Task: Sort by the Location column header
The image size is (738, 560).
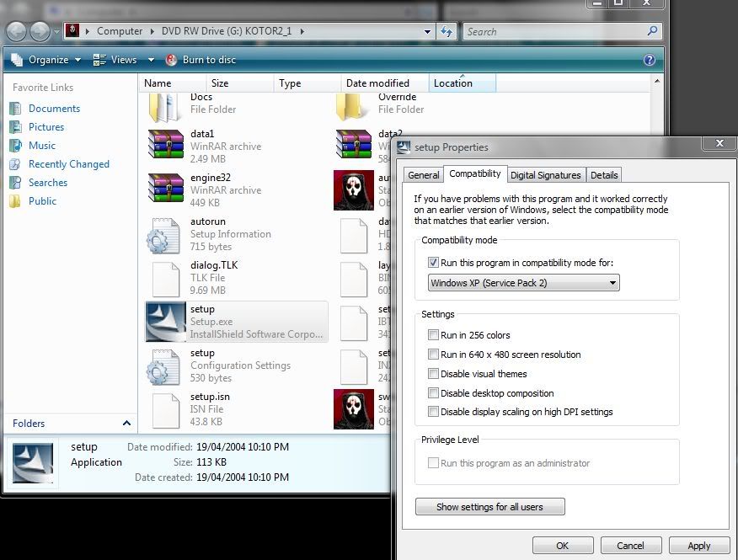Action: pyautogui.click(x=463, y=83)
